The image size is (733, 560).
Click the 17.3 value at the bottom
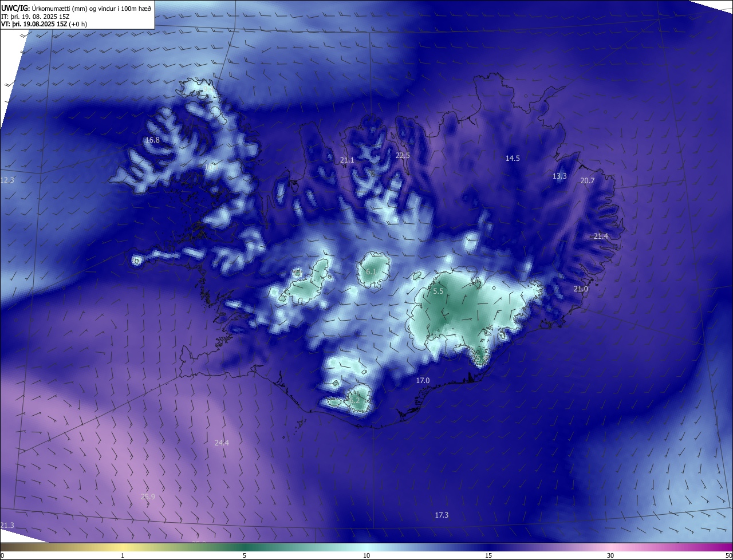pyautogui.click(x=442, y=515)
